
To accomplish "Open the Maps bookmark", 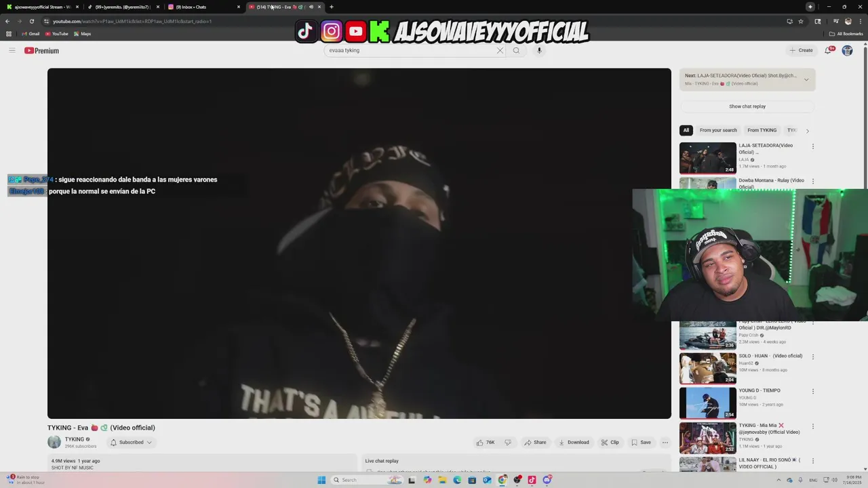I will (83, 34).
